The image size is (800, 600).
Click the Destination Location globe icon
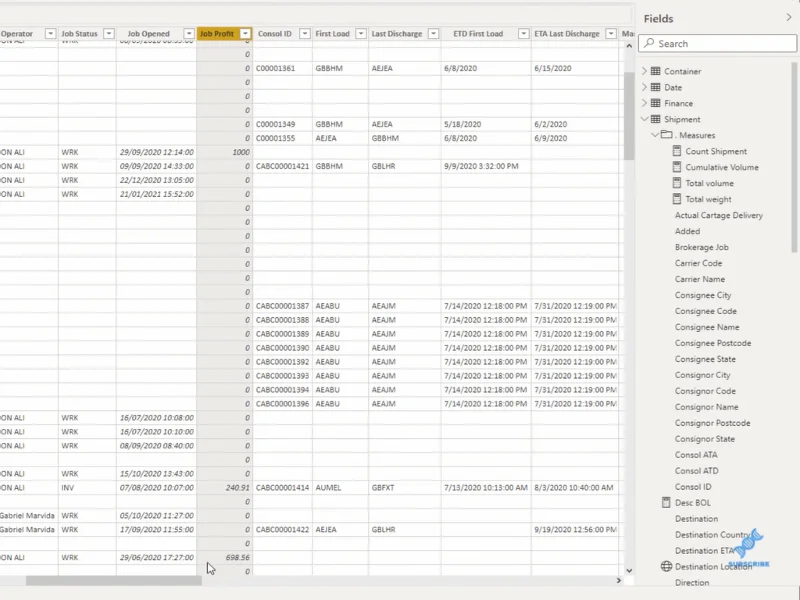[x=666, y=566]
